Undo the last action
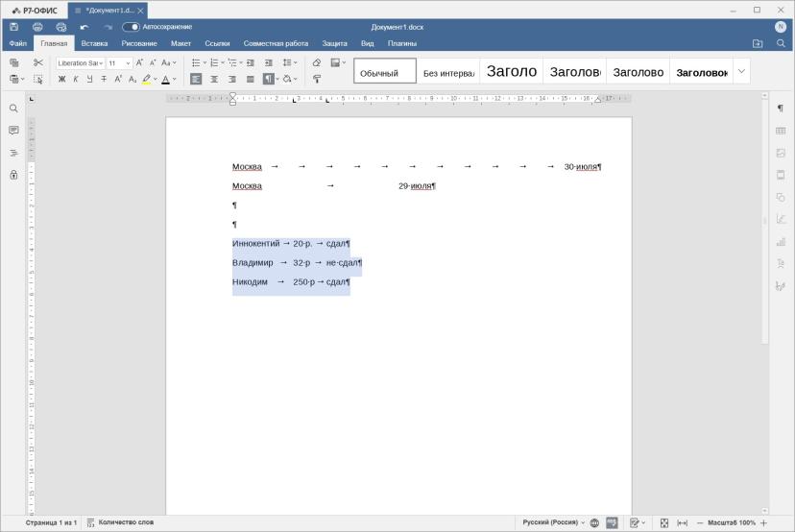 pyautogui.click(x=84, y=27)
